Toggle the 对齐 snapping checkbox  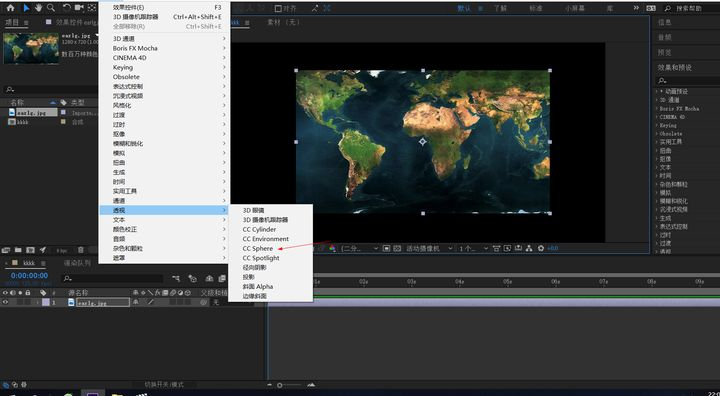coord(278,8)
